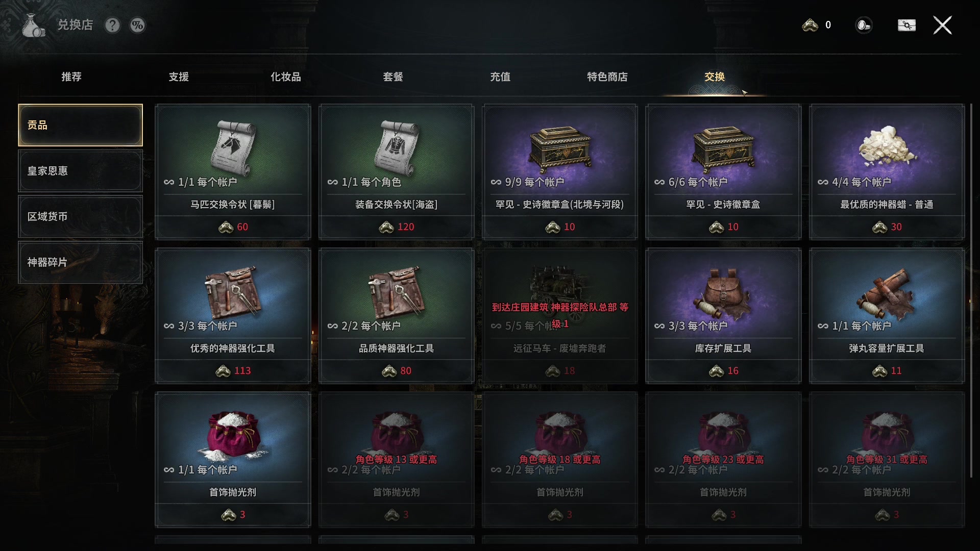Select the 区域货币 sidebar category
Image resolution: width=980 pixels, height=551 pixels.
tap(80, 216)
